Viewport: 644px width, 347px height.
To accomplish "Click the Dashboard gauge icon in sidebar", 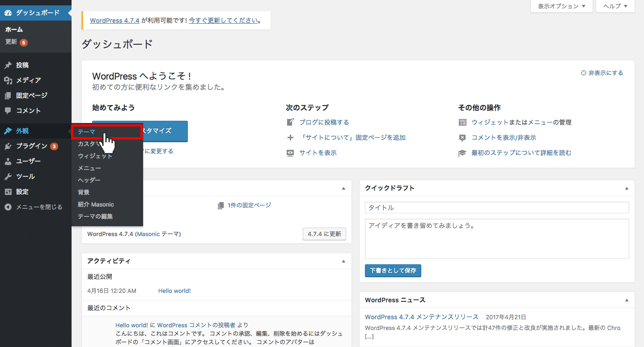I will point(8,13).
